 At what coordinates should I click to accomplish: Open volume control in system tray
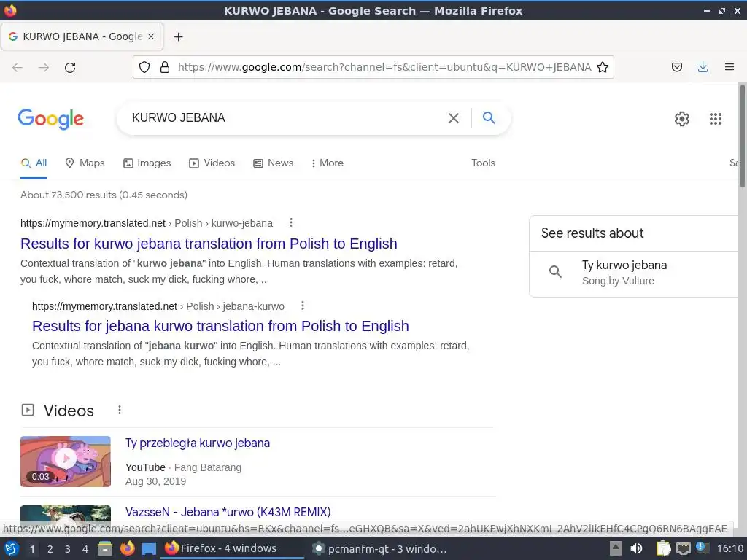tap(636, 549)
